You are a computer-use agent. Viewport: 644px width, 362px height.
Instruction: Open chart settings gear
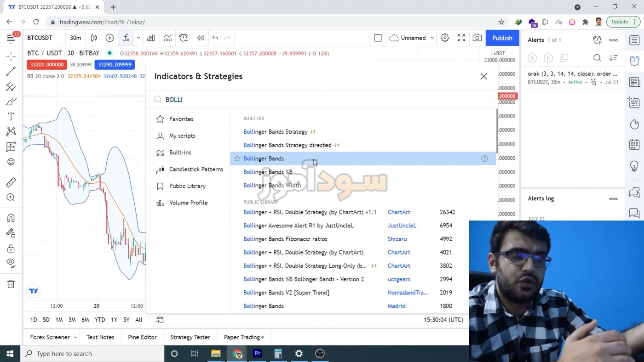click(445, 38)
